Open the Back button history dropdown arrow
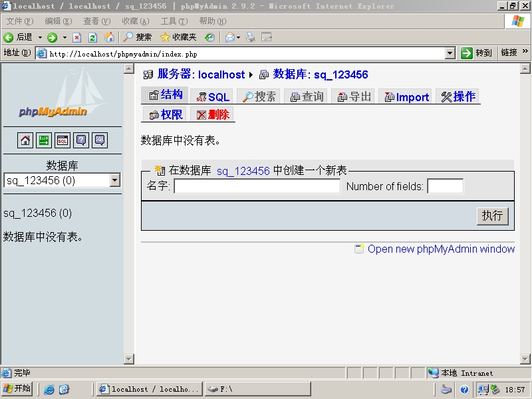 pos(40,37)
